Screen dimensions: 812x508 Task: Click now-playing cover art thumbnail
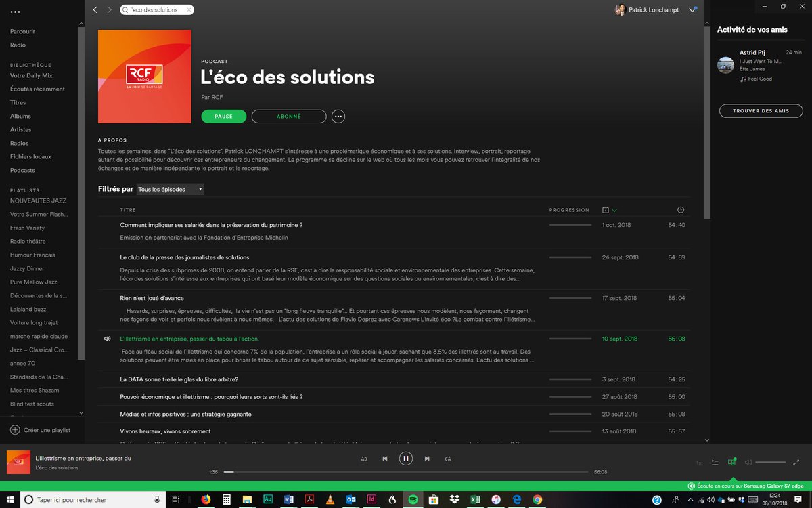click(x=18, y=463)
